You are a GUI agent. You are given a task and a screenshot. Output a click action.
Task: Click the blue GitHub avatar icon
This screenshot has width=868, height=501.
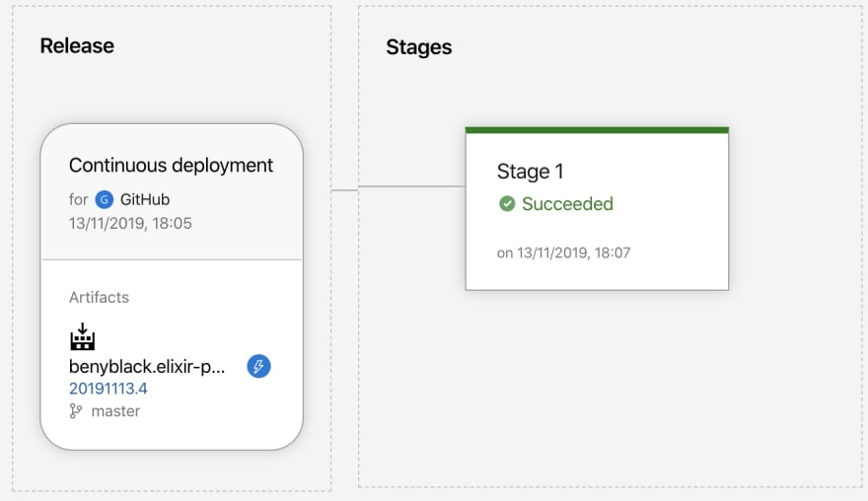pyautogui.click(x=105, y=199)
